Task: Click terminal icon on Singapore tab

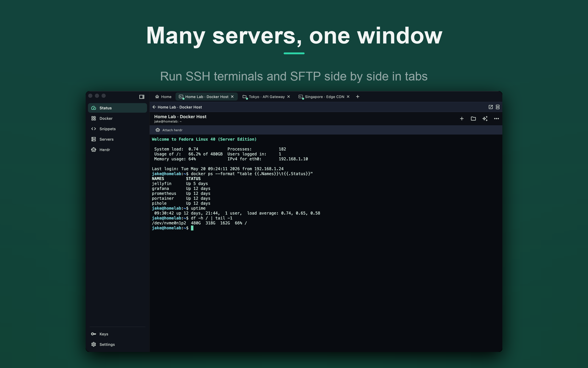Action: 301,97
